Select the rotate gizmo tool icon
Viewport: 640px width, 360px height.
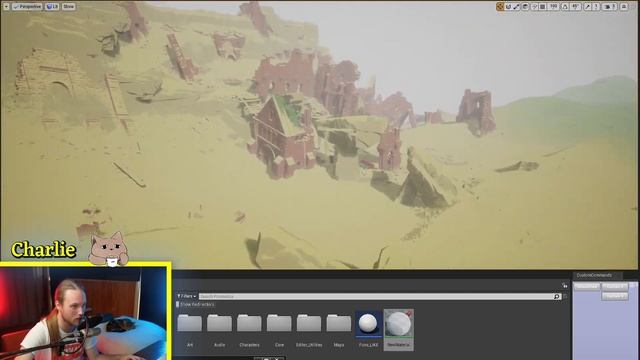[508, 7]
